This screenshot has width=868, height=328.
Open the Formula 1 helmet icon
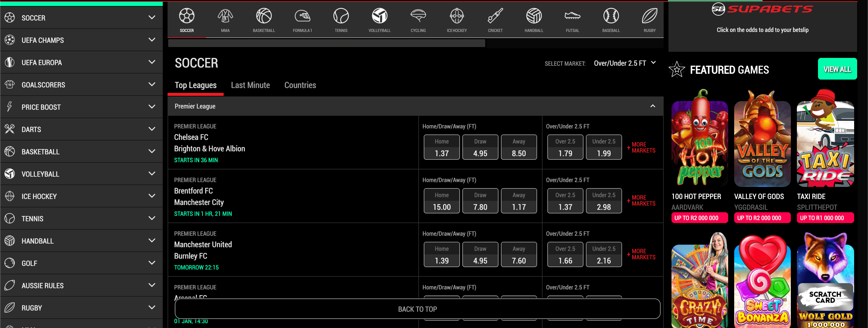coord(302,16)
